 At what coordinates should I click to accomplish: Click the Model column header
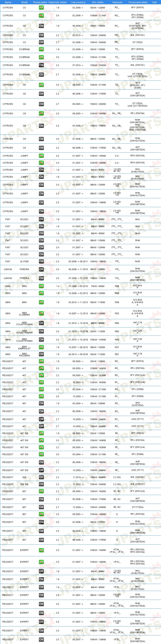coord(24,2)
